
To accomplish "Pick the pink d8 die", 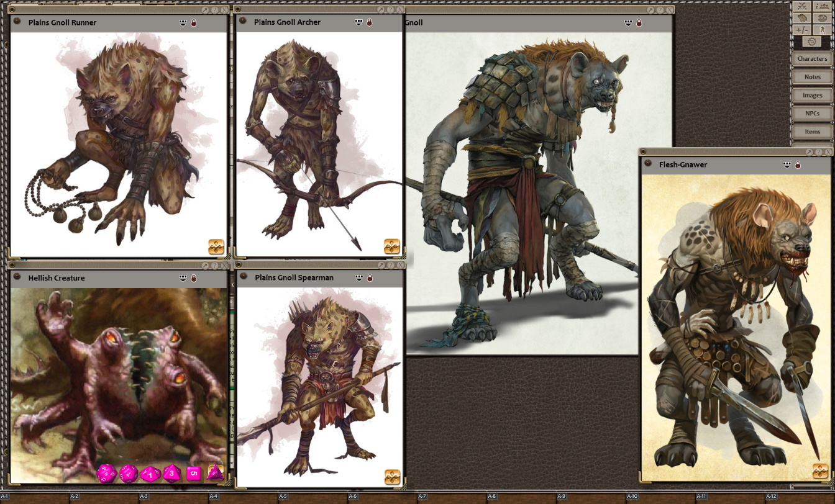I will pyautogui.click(x=172, y=474).
